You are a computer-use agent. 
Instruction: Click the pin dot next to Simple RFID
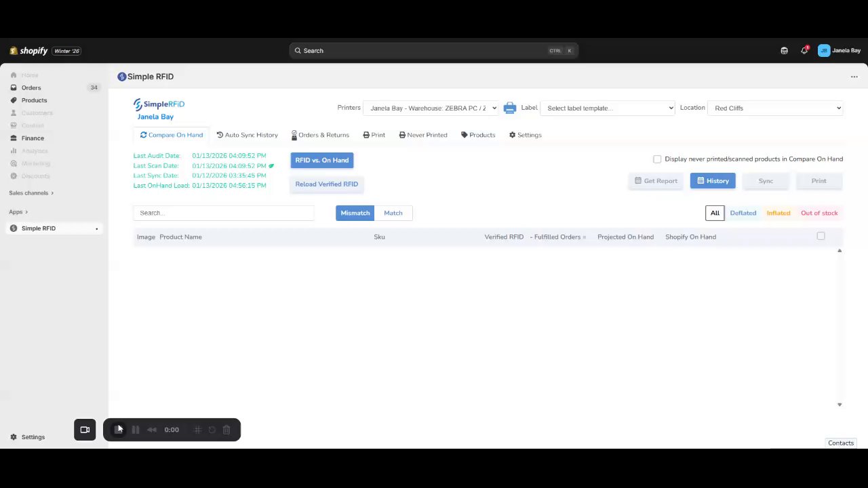pyautogui.click(x=96, y=228)
